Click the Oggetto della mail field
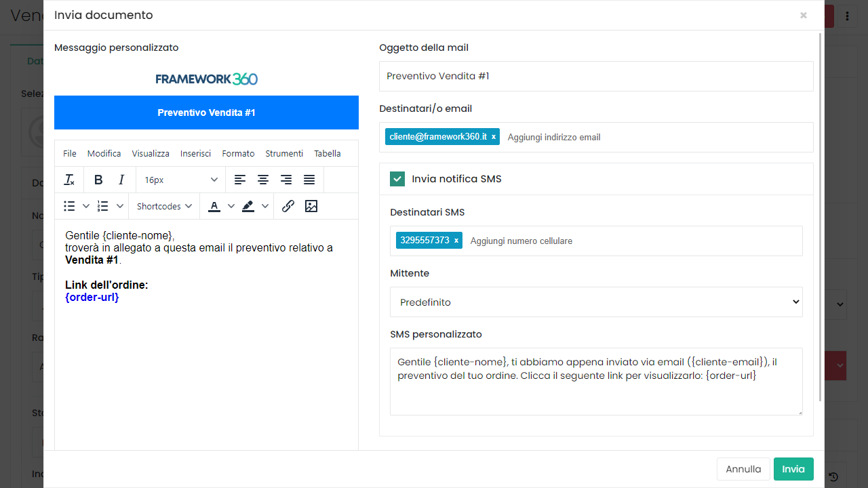Image resolution: width=868 pixels, height=488 pixels. [596, 76]
